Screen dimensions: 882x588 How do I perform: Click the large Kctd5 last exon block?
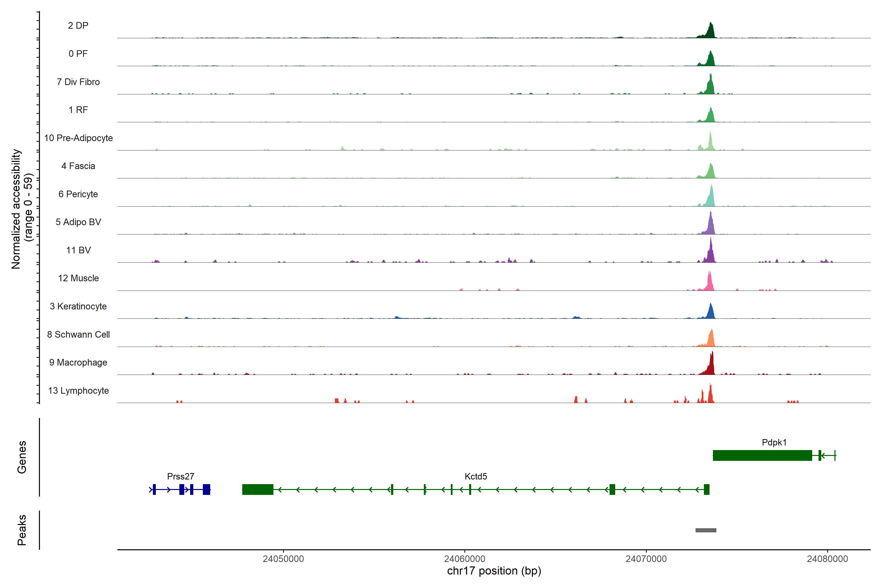click(258, 489)
